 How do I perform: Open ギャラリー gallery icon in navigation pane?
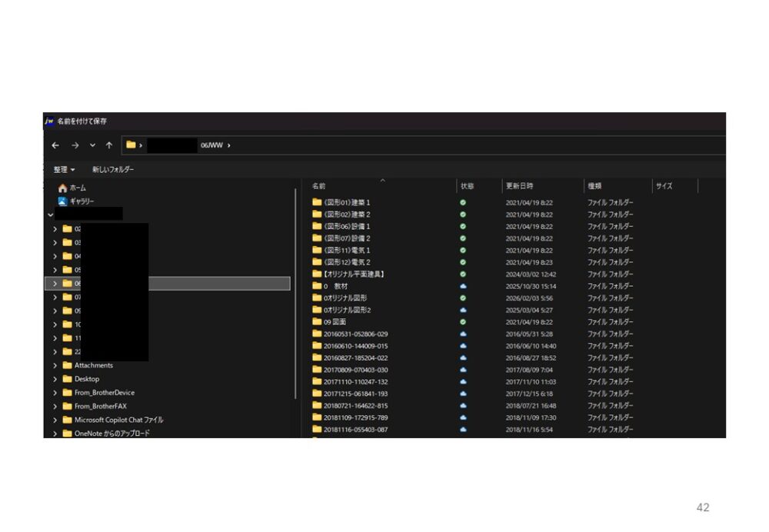click(63, 201)
